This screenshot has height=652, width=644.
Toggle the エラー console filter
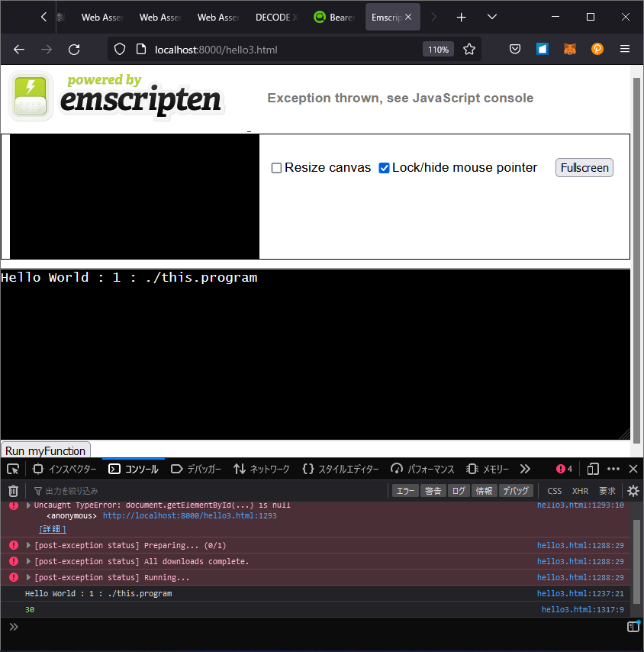(404, 491)
